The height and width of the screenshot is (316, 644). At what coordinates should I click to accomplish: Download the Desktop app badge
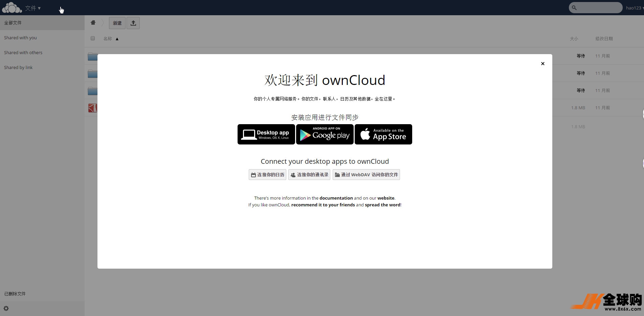(266, 134)
